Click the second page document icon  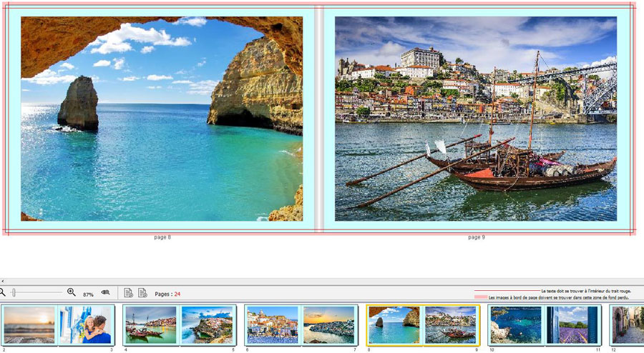(x=142, y=292)
